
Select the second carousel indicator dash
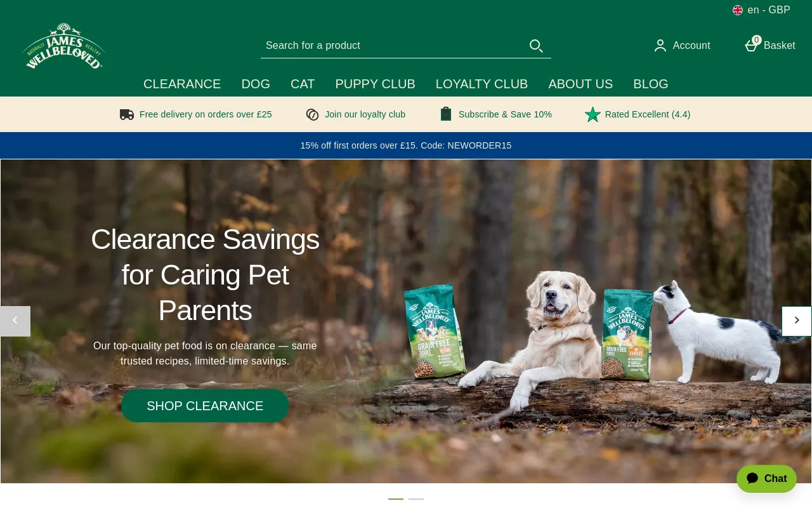(416, 499)
